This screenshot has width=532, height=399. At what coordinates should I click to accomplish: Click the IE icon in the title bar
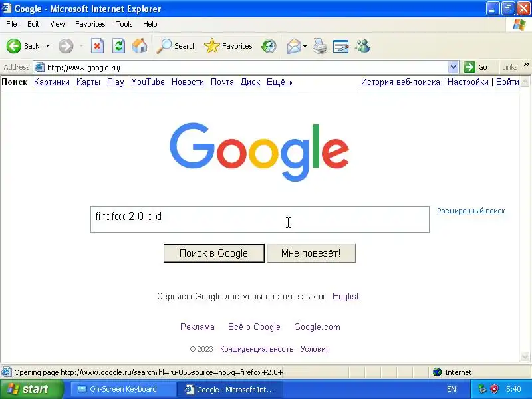point(7,8)
